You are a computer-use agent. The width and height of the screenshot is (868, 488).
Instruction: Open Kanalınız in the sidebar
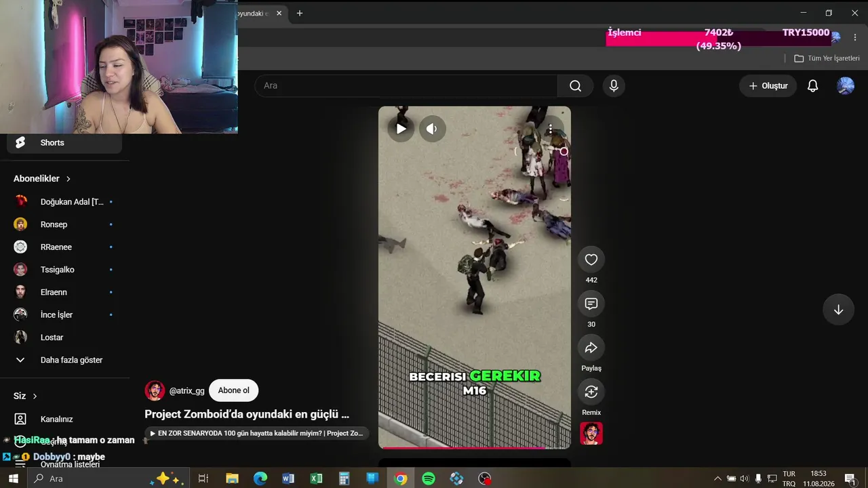64,419
